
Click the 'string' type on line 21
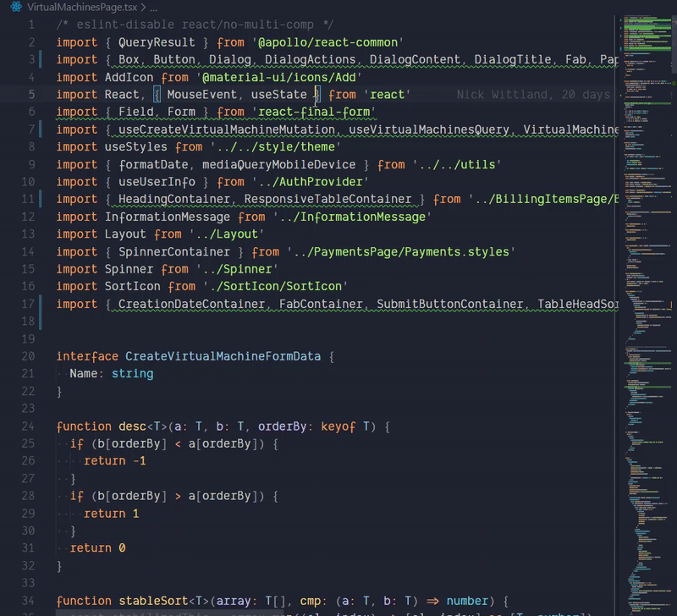click(x=132, y=373)
